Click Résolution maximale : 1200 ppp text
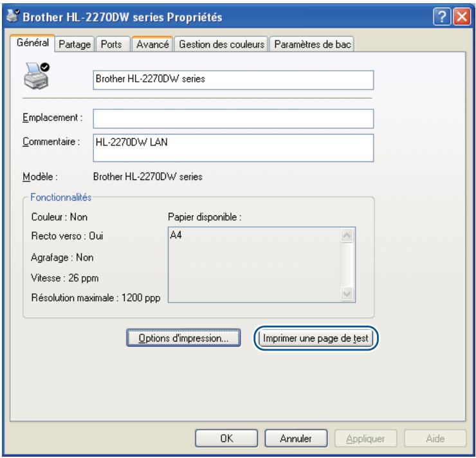Viewport: 476px width, 458px height. (96, 298)
